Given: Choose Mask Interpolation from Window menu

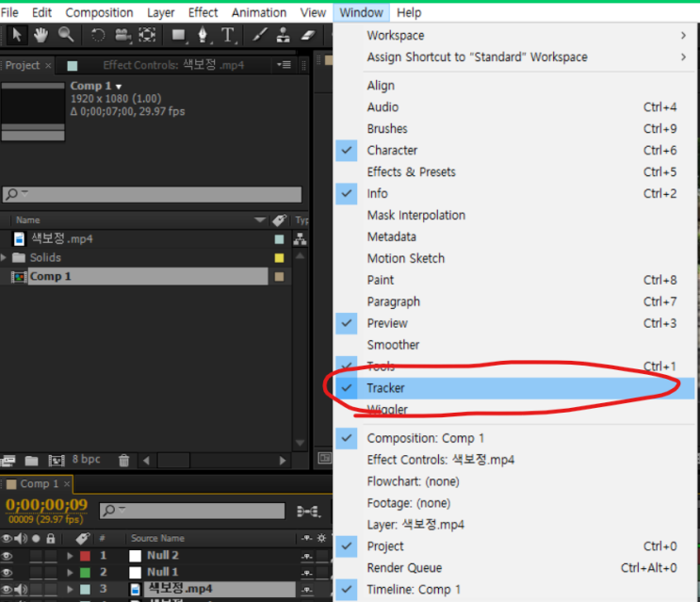Looking at the screenshot, I should (514, 215).
